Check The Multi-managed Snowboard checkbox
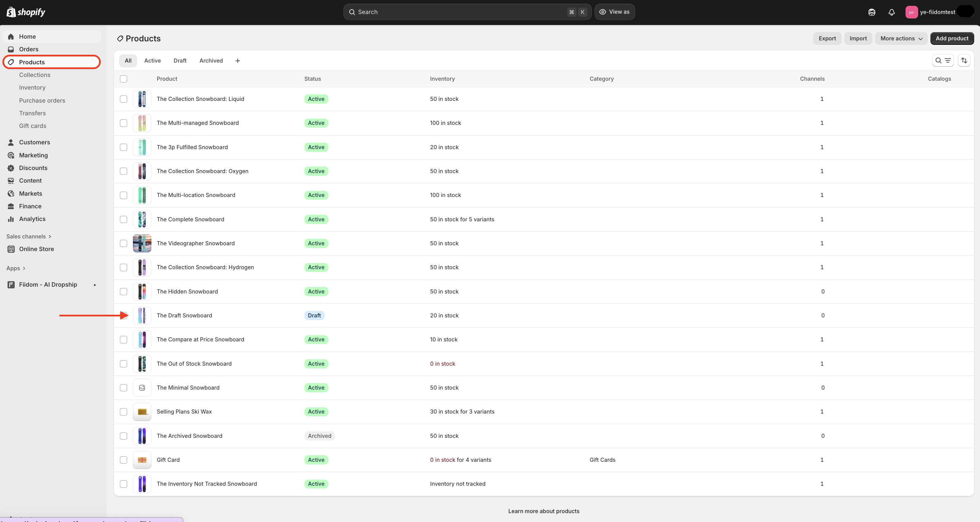The width and height of the screenshot is (980, 522). pyautogui.click(x=123, y=123)
